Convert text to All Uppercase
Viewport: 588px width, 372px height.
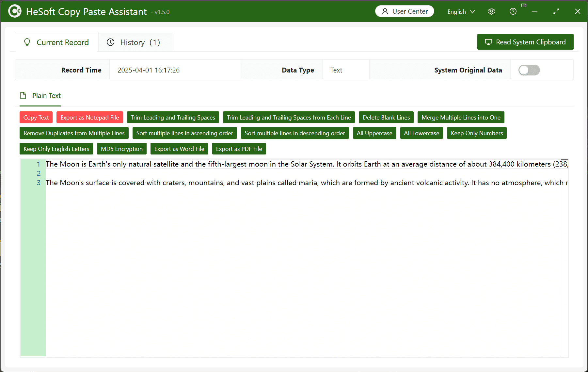[374, 133]
